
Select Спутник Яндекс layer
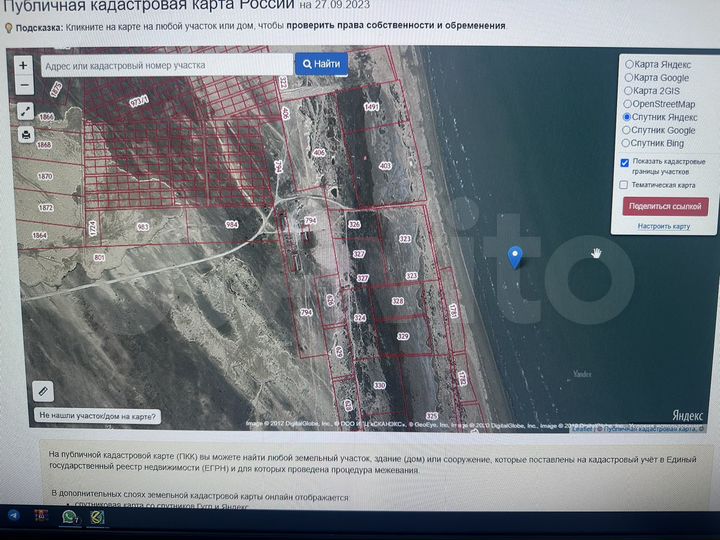click(x=660, y=117)
